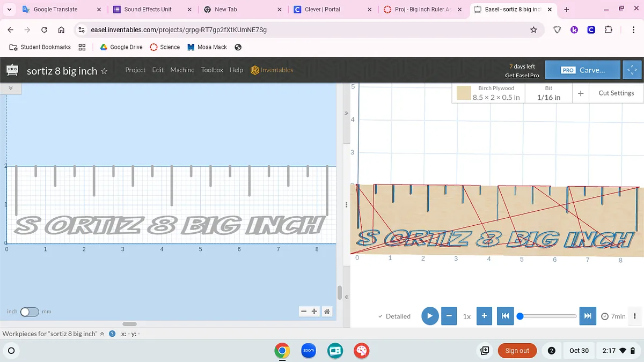644x362 pixels.
Task: Toggle the Detailed preview option
Action: pyautogui.click(x=394, y=316)
